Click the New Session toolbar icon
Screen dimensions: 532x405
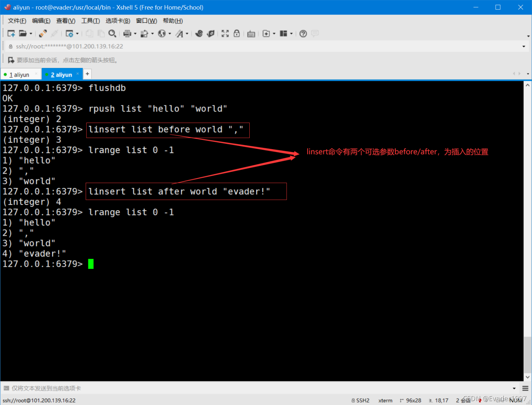(11, 34)
